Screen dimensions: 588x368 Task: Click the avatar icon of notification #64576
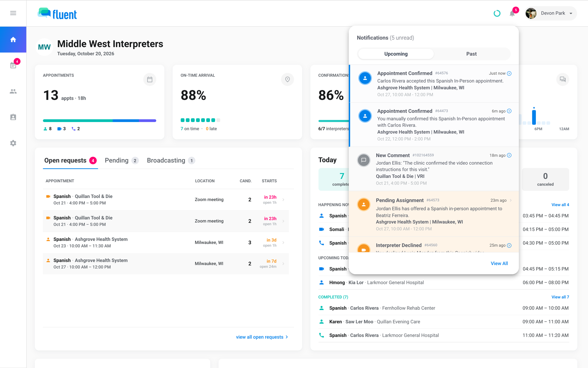[365, 78]
